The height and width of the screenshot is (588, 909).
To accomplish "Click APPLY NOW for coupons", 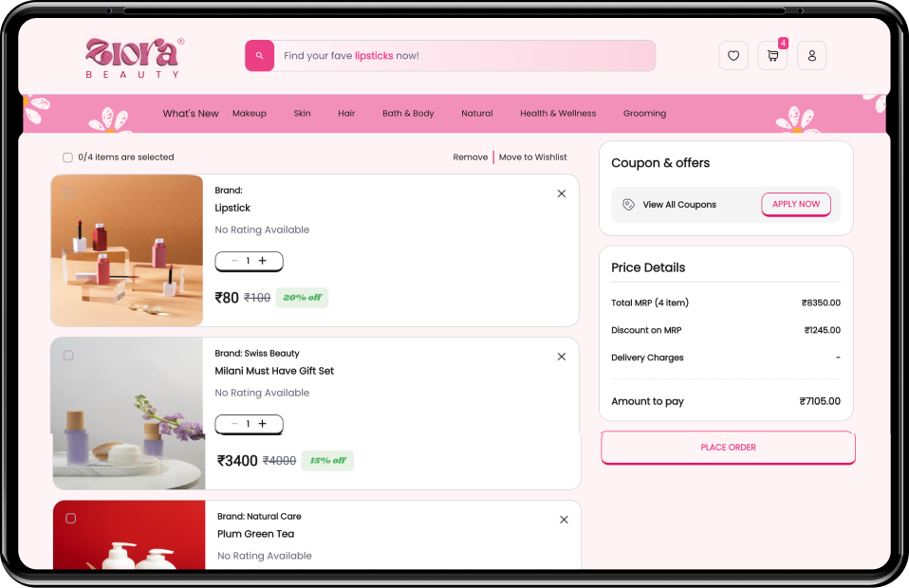I will pos(795,204).
